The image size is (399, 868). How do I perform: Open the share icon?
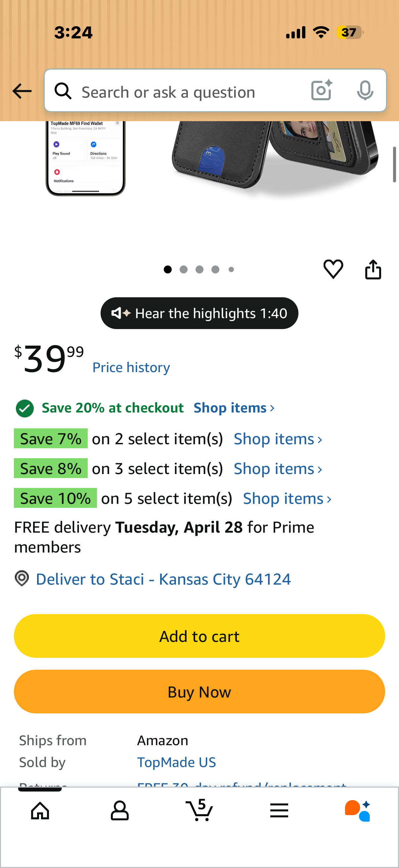[373, 269]
